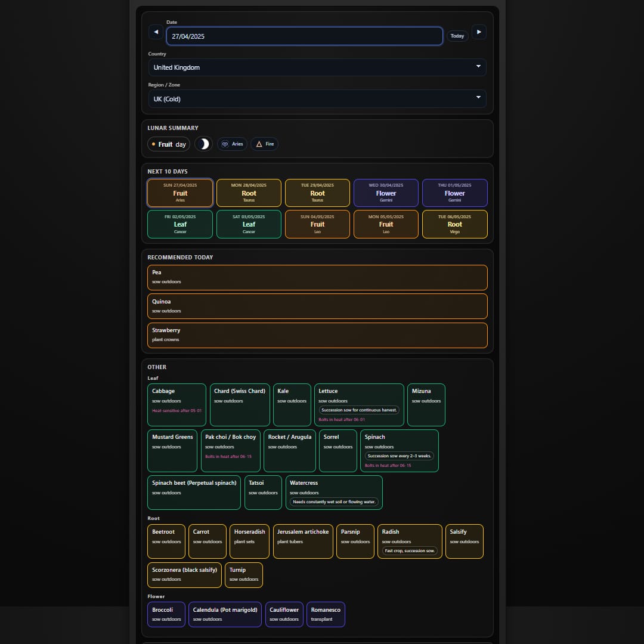Select Mon 28/04/2025 Root day
The image size is (644, 644).
[249, 193]
